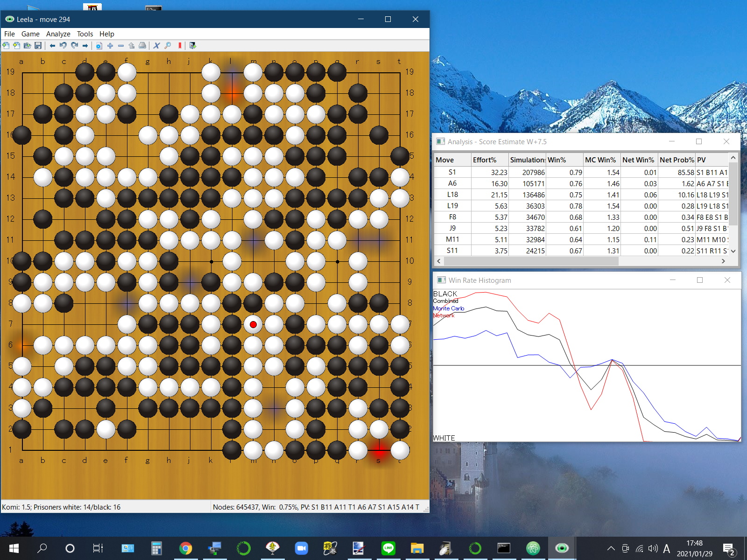
Task: Click the redo curved arrow icon
Action: pos(74,46)
